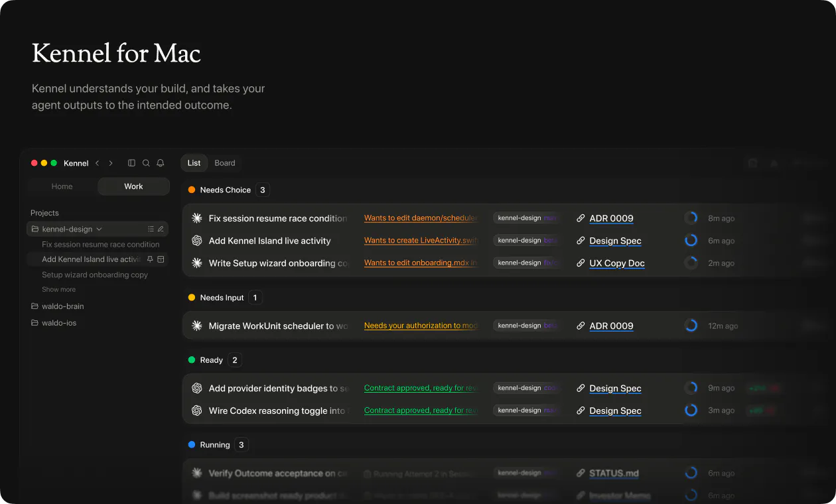
Task: Click the OpenAI icon of Add provider identity task
Action: [196, 389]
